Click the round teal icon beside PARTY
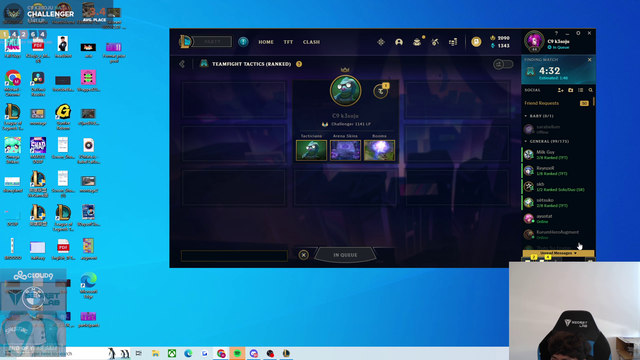 tap(243, 42)
